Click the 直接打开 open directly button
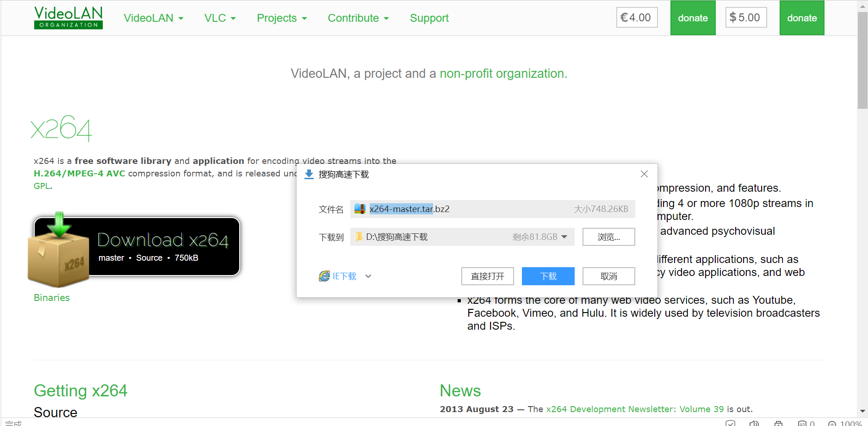868x426 pixels. point(487,276)
